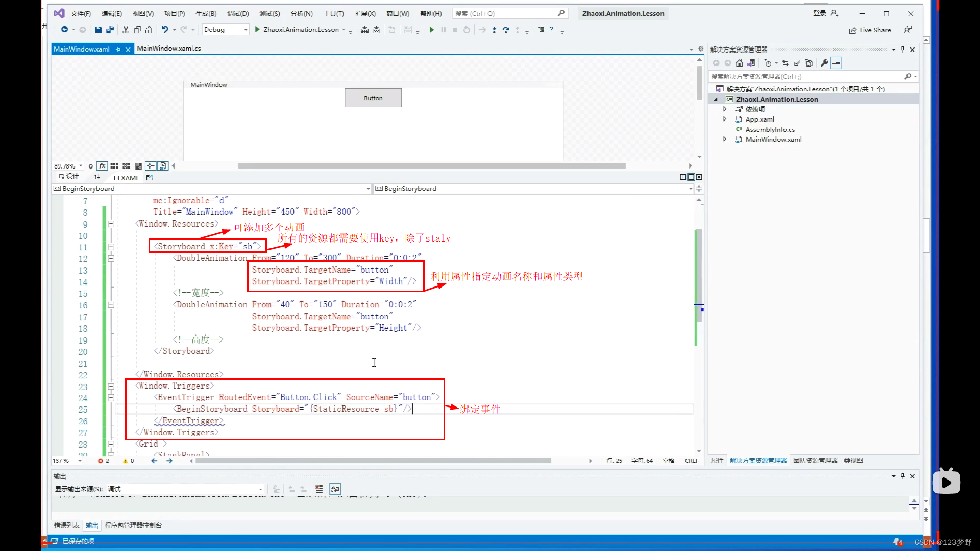Open the 调试(D) menu
The height and width of the screenshot is (551, 980).
point(238,13)
